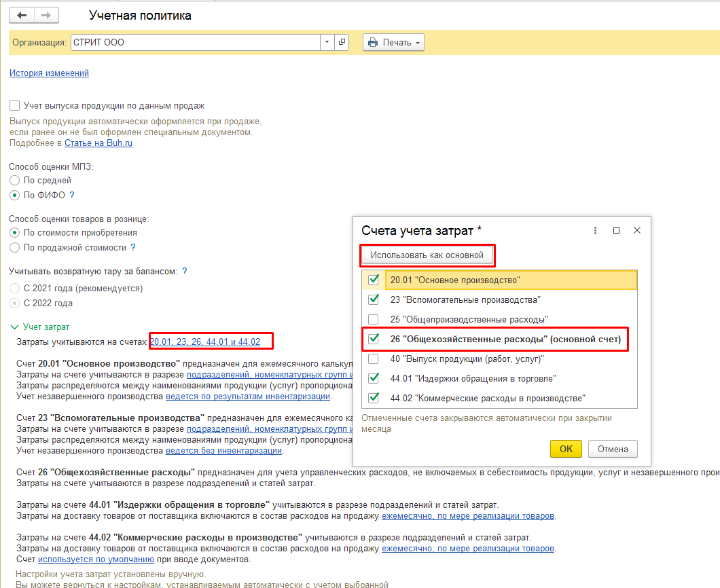Confirm the dialog with OK
The height and width of the screenshot is (588, 720).
click(x=566, y=449)
